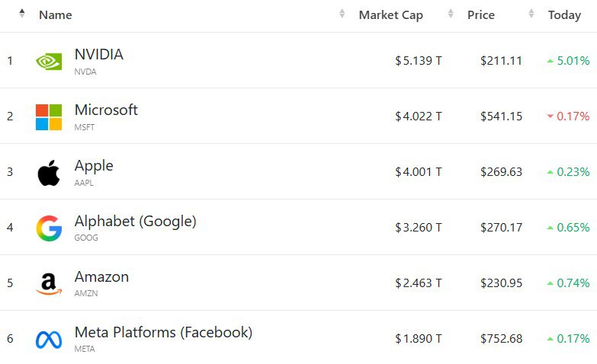The width and height of the screenshot is (597, 364).
Task: Click the Name column header
Action: tap(55, 15)
